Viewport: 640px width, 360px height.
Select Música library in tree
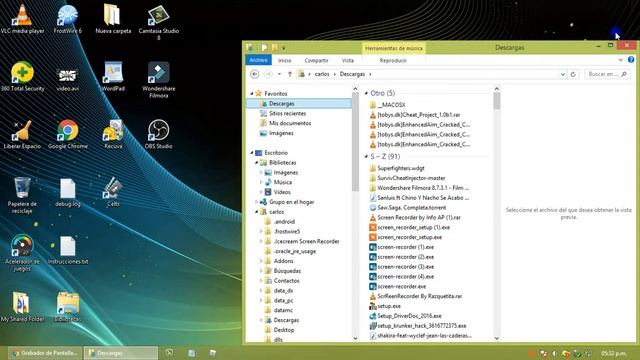pos(282,182)
